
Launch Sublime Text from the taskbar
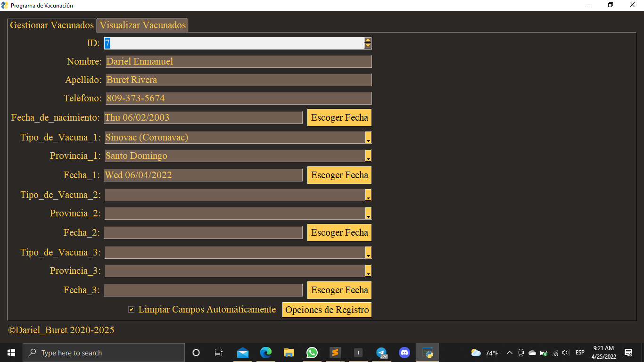pyautogui.click(x=335, y=352)
